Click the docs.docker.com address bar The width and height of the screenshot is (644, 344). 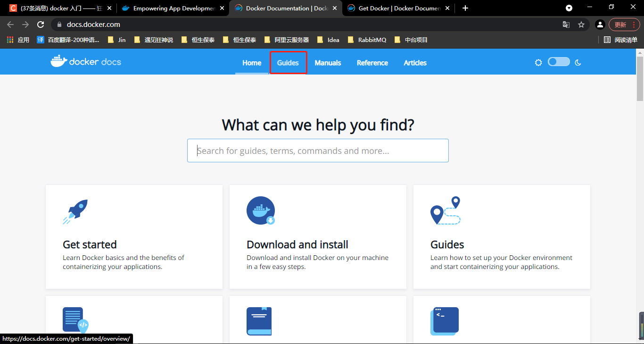[x=93, y=25]
